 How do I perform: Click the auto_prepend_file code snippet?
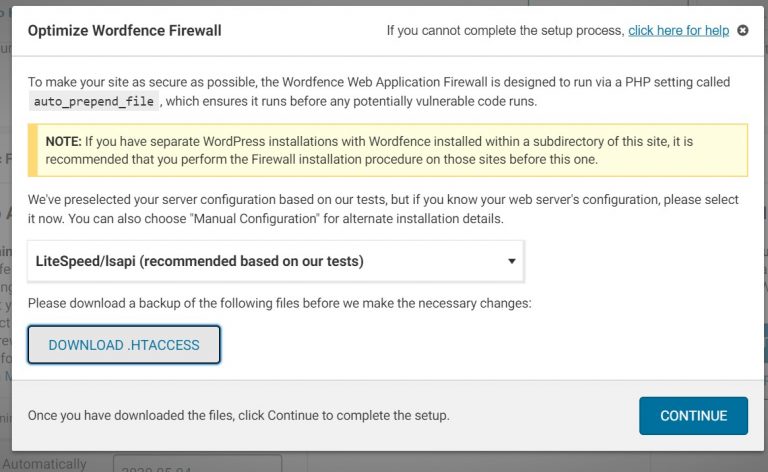pos(94,101)
